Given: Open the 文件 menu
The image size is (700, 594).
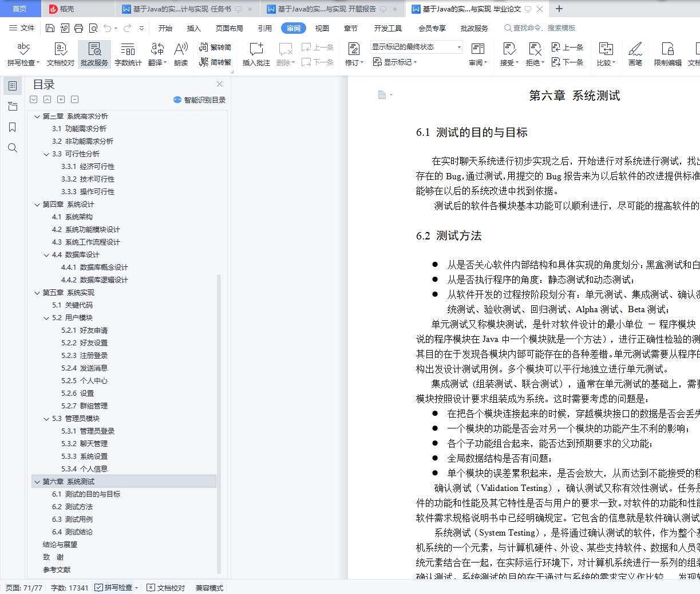Looking at the screenshot, I should click(22, 28).
